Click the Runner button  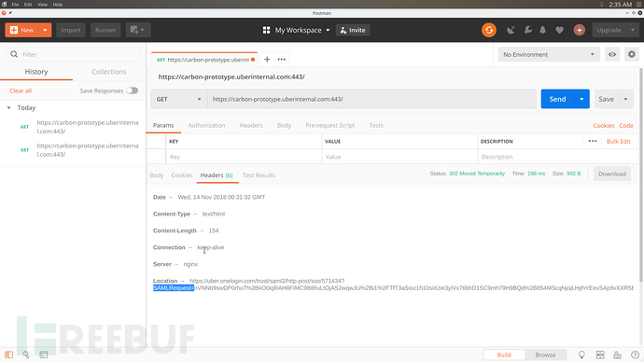click(105, 30)
